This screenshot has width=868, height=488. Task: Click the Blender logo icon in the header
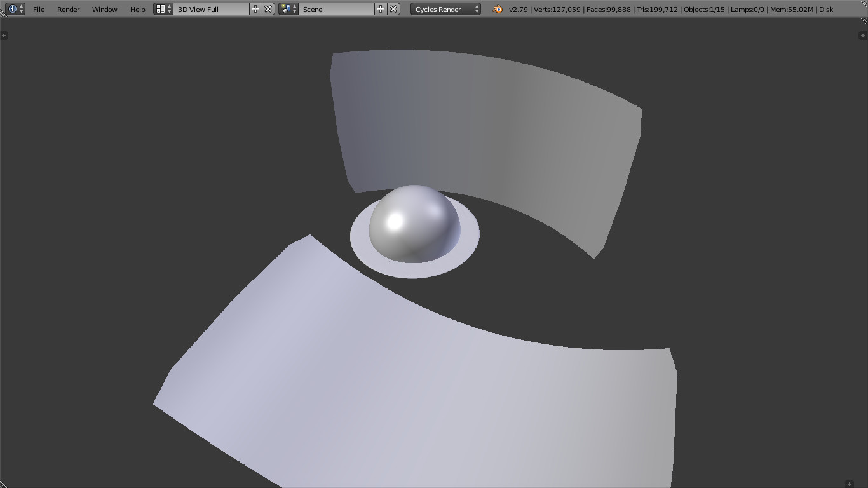click(498, 10)
